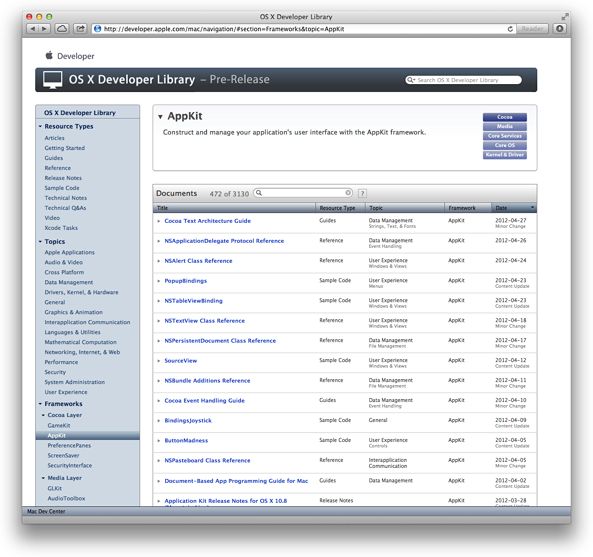This screenshot has height=557, width=593.
Task: Collapse the Resource Types sidebar section
Action: [x=40, y=126]
